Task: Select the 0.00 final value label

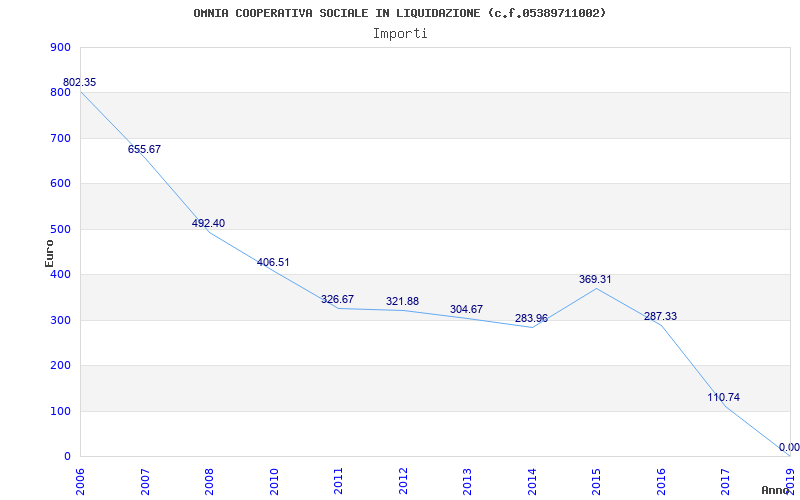Action: (x=789, y=447)
